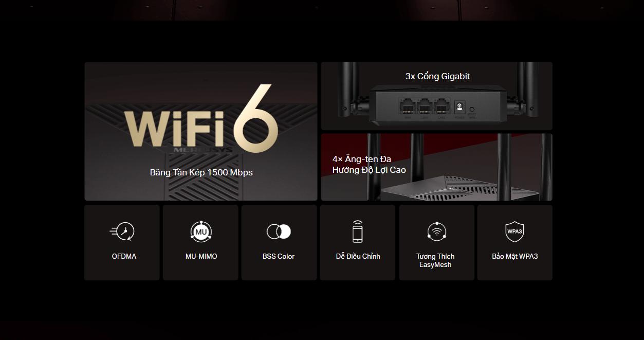Open the Tương Thích EasyMesh label
Viewport: 644px width, 340px height.
pyautogui.click(x=436, y=260)
